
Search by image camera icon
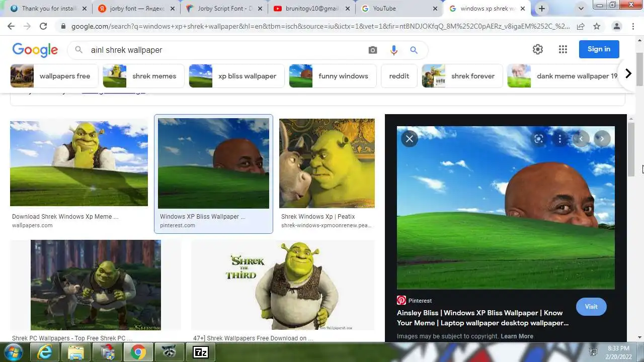point(372,50)
